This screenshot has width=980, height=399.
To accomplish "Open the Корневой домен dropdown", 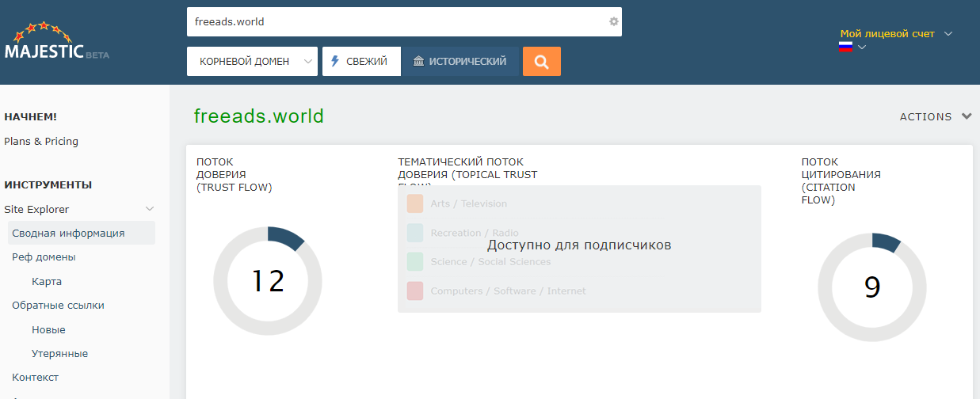I will point(252,62).
